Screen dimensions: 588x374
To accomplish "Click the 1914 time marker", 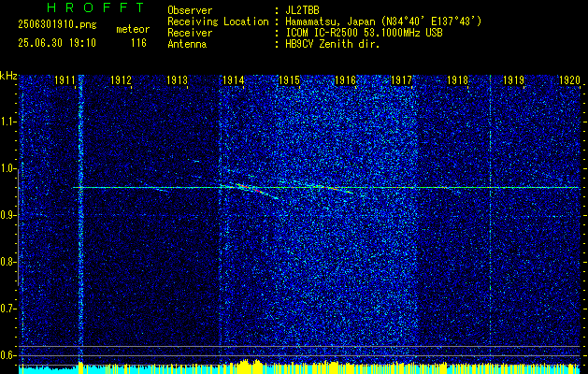I will click(x=234, y=79).
